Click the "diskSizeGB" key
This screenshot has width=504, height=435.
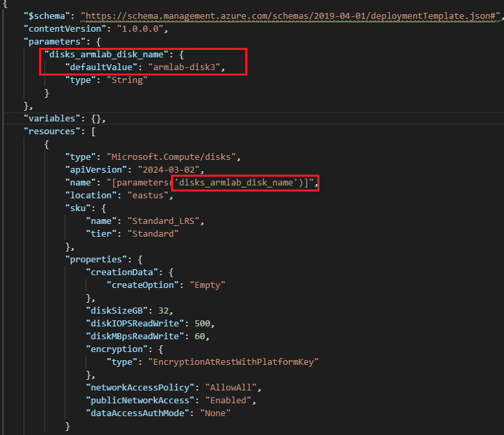pyautogui.click(x=117, y=311)
